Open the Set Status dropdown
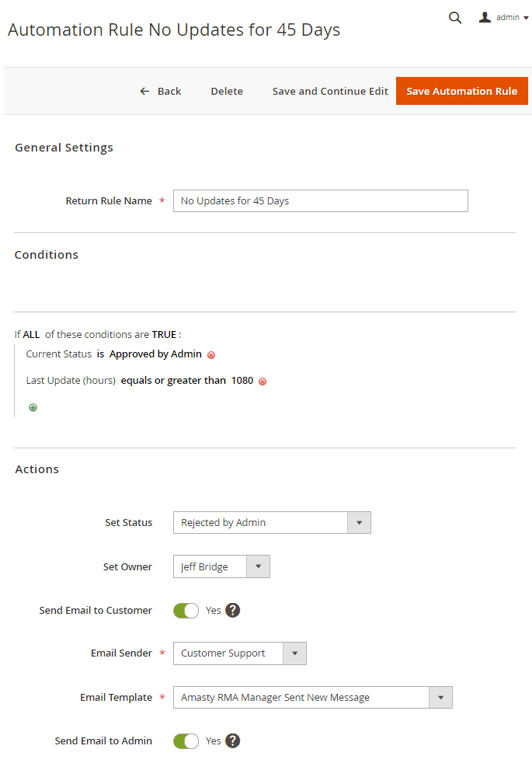 pos(272,523)
